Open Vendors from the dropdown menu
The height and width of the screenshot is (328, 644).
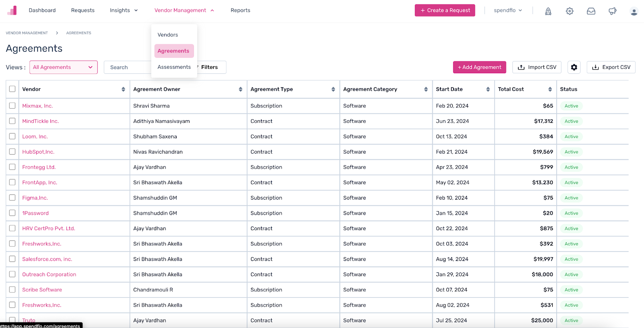tap(168, 35)
